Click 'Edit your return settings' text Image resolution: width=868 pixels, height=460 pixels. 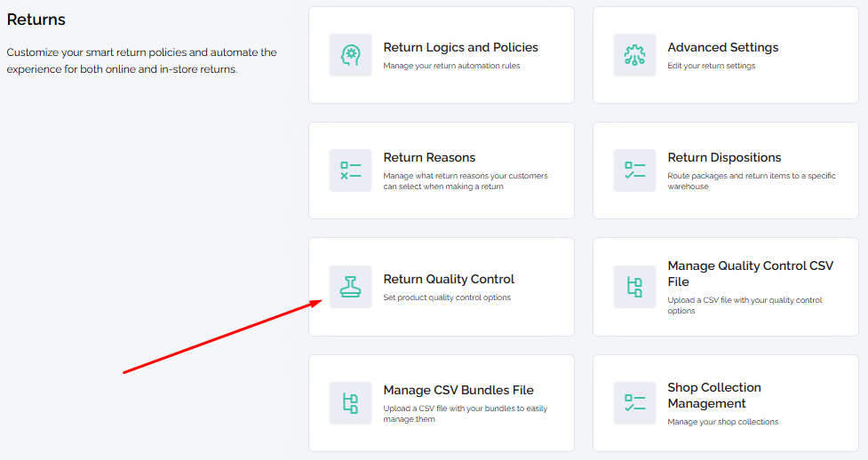[x=712, y=66]
